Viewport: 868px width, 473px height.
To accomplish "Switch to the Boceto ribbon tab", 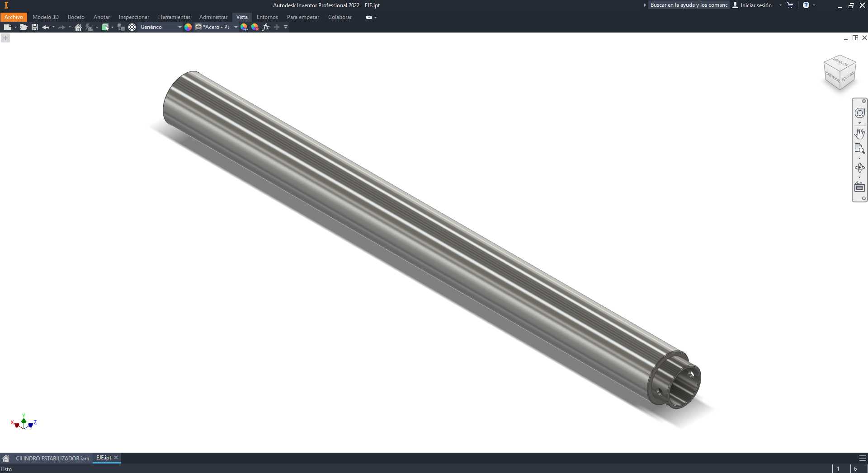I will [x=76, y=17].
